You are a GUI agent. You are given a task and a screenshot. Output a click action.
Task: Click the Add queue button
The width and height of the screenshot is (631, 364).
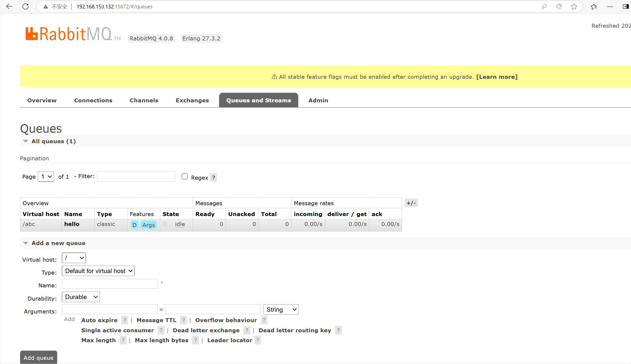[38, 358]
